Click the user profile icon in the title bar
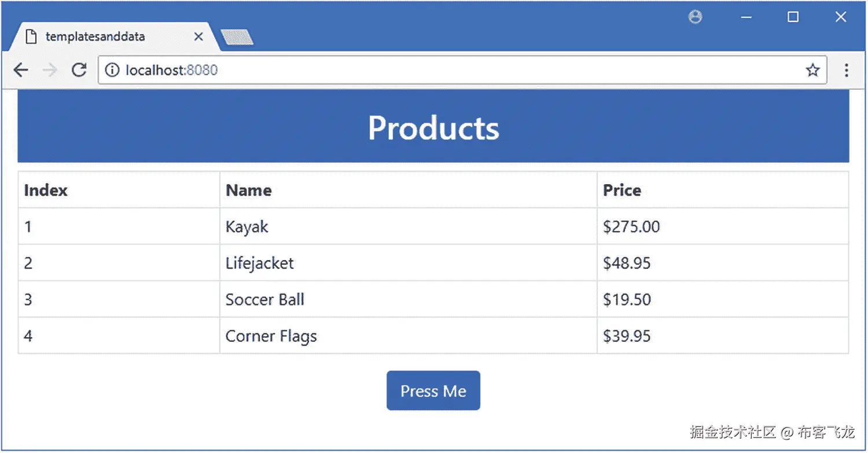The image size is (868, 453). pos(695,17)
